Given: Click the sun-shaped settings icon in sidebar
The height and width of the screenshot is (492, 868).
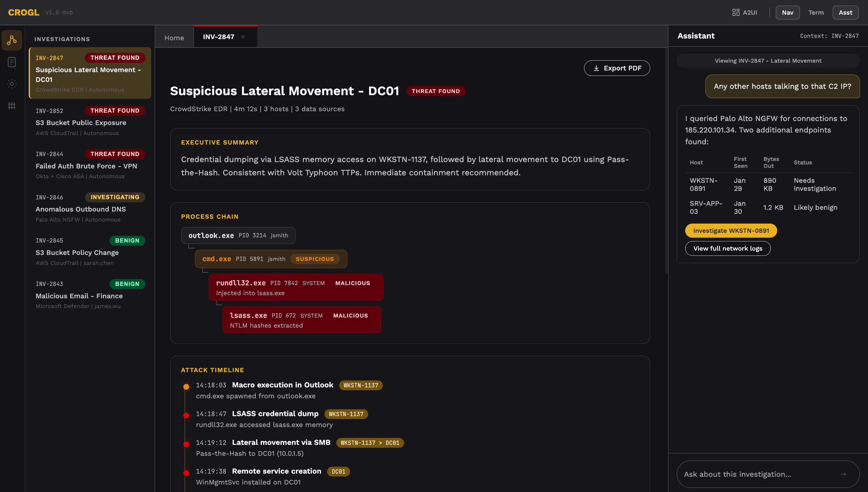Looking at the screenshot, I should tap(11, 84).
